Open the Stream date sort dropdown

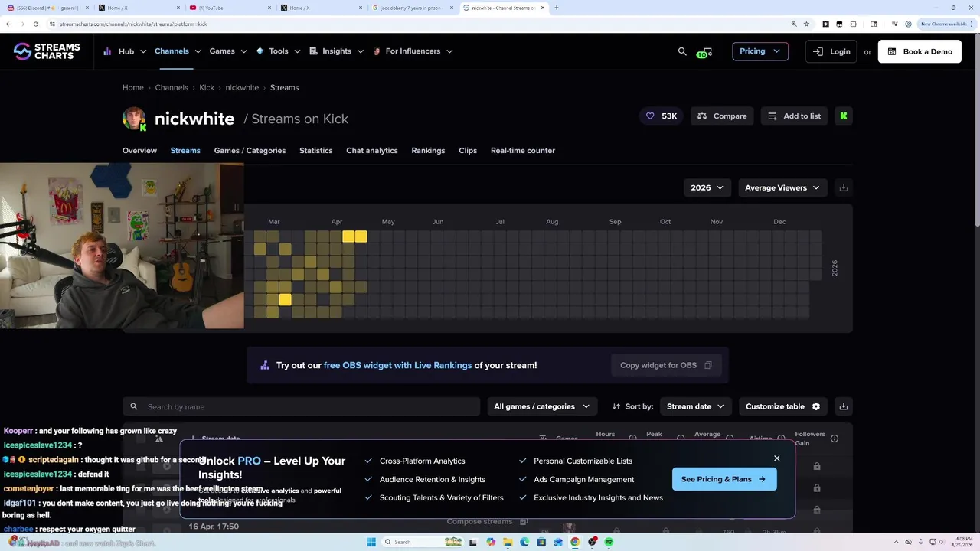(x=696, y=406)
